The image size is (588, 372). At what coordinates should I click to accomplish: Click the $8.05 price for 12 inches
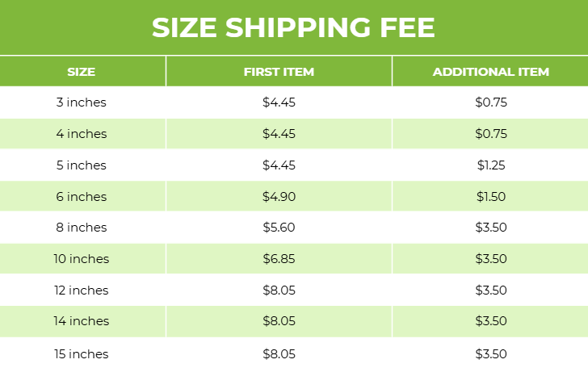pos(279,290)
